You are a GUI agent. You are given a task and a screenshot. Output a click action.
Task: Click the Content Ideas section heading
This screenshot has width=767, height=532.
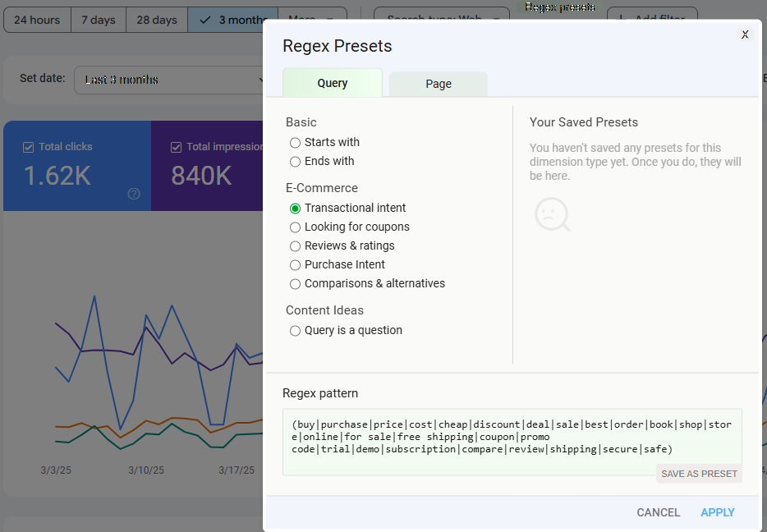click(x=324, y=310)
